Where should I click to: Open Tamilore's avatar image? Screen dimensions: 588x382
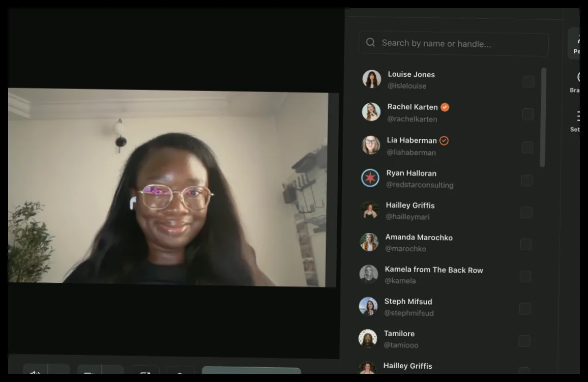368,339
